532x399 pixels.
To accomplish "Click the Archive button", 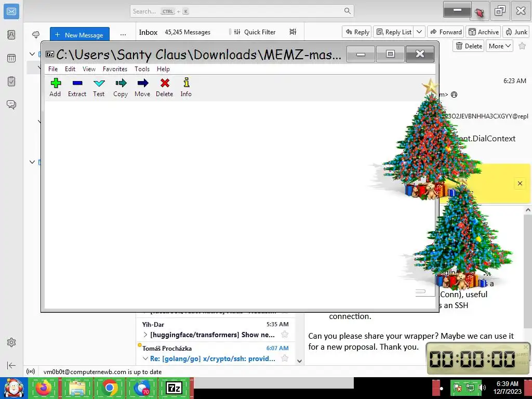I will [484, 32].
